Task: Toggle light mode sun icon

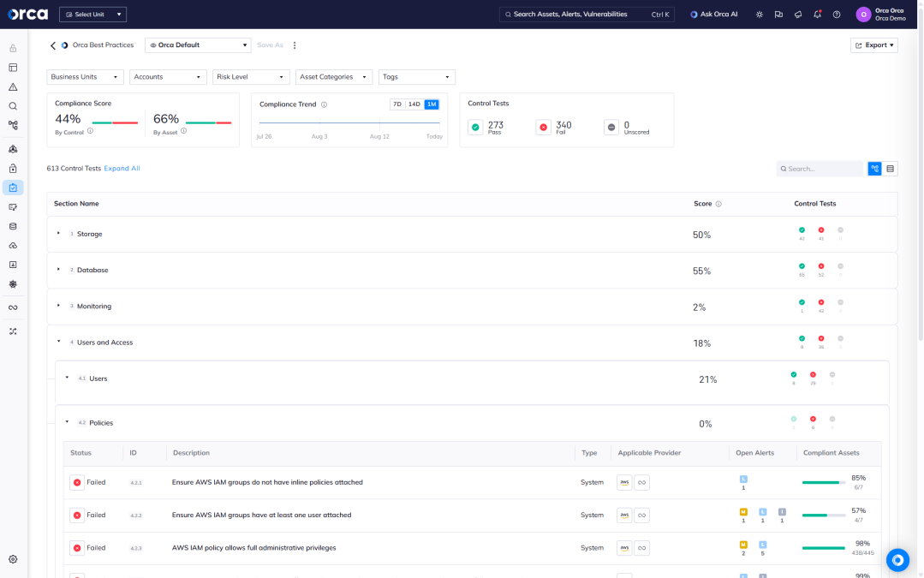Action: [759, 15]
